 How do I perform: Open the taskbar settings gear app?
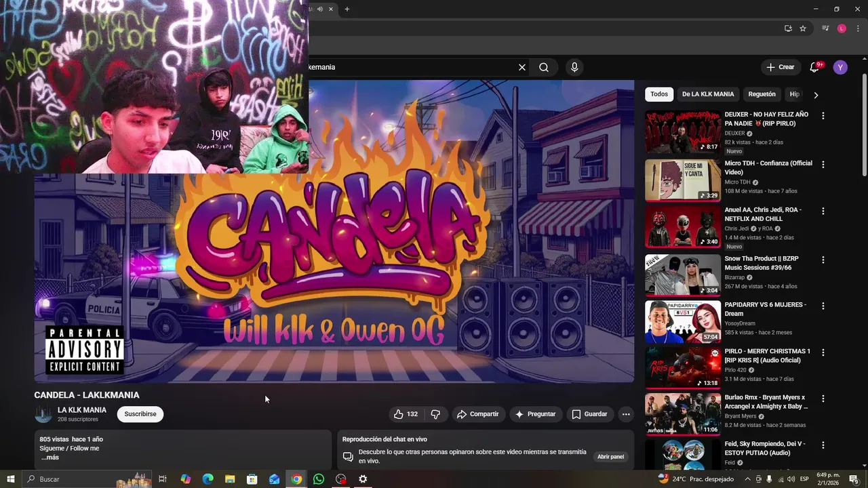pyautogui.click(x=363, y=479)
